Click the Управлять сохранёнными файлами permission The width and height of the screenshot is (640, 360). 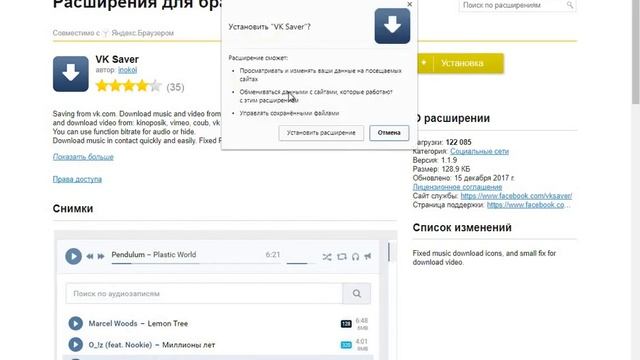(289, 113)
